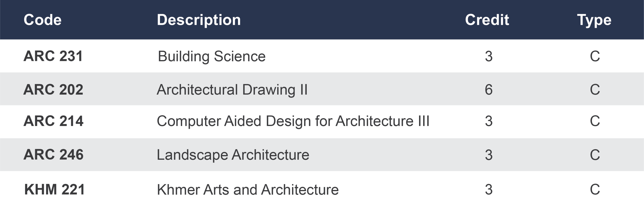Click the Building Science description

click(x=212, y=56)
